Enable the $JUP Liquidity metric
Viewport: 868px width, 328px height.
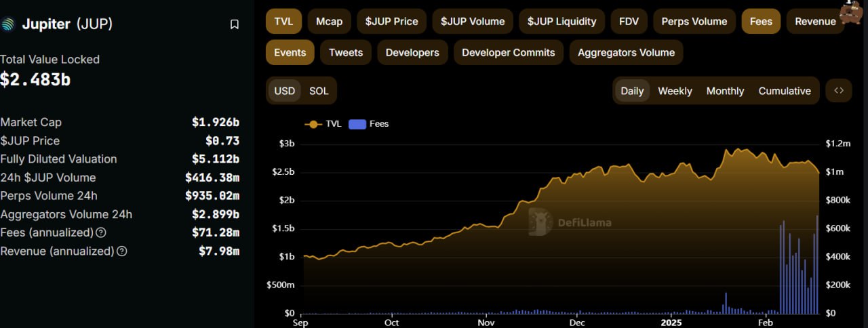pos(561,21)
